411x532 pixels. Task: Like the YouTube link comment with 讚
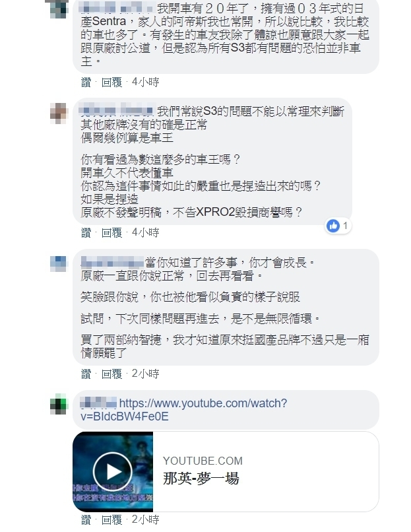(x=86, y=519)
